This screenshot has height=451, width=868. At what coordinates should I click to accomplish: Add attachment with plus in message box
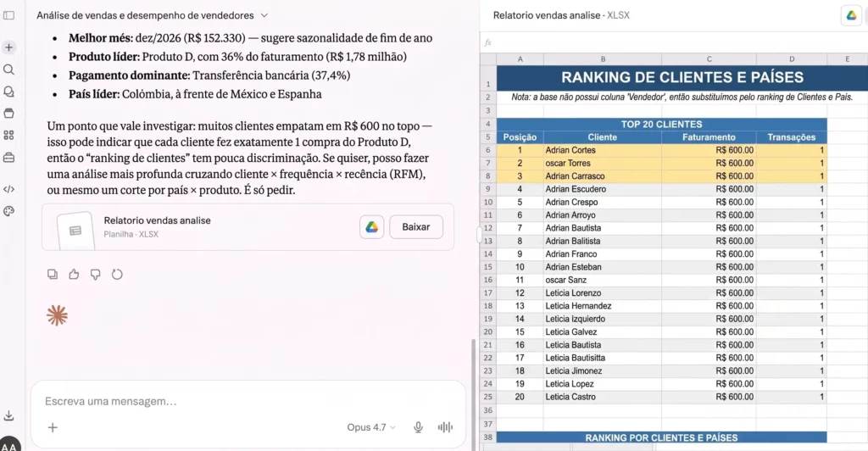[53, 427]
